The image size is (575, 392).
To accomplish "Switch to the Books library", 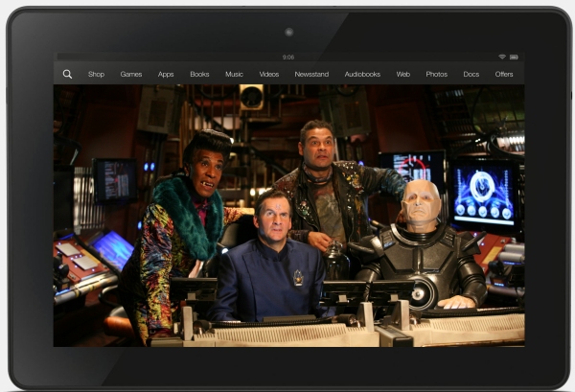I will (199, 74).
